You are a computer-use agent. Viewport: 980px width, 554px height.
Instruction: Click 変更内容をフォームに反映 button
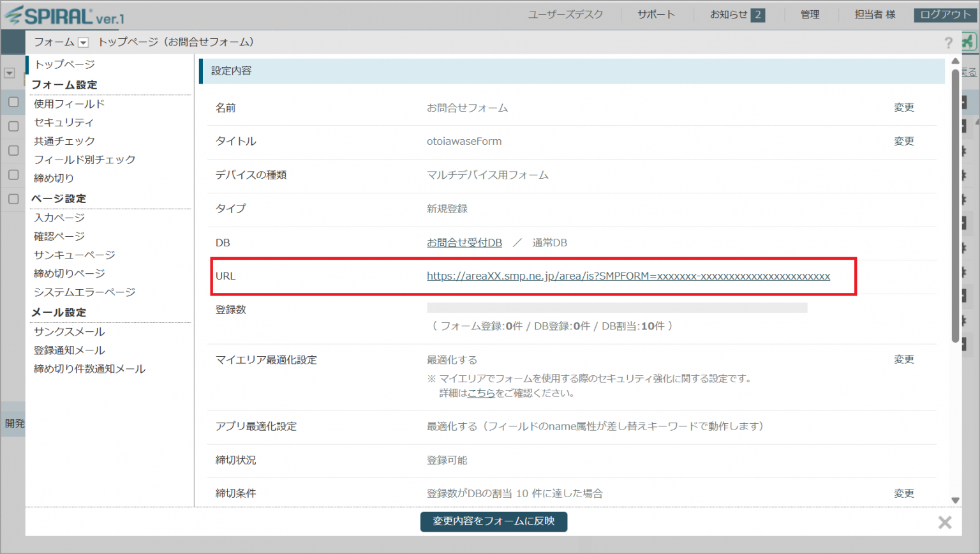(493, 521)
